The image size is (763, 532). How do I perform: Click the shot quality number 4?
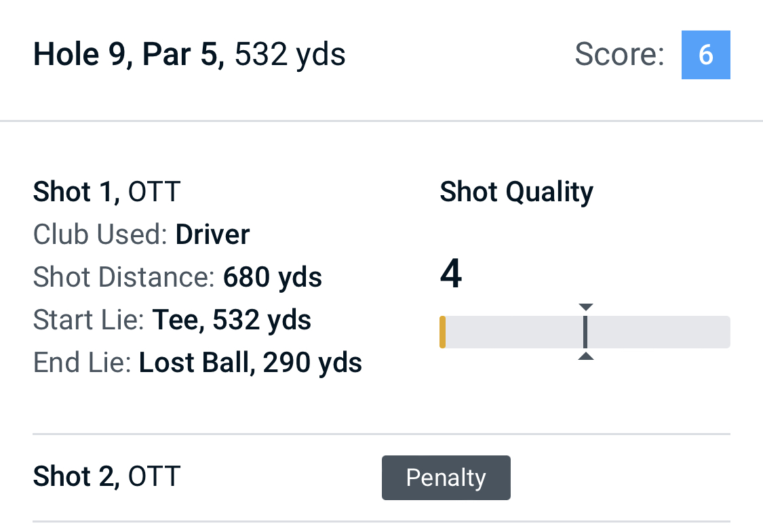point(451,275)
